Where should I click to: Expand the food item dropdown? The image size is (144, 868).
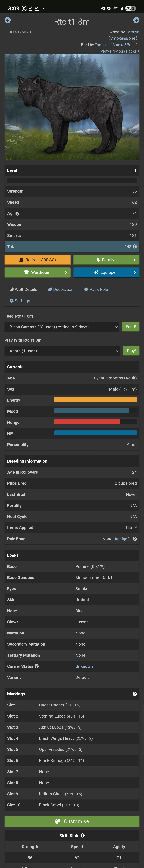pyautogui.click(x=62, y=327)
